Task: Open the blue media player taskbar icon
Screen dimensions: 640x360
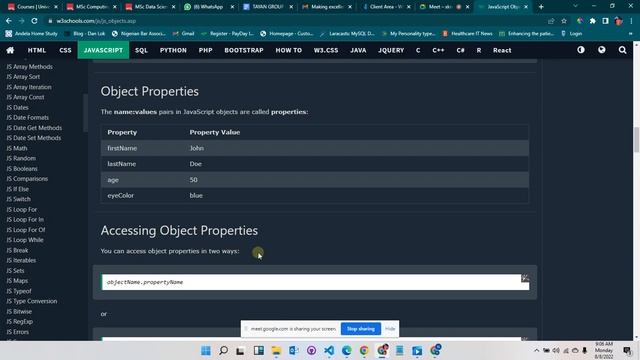Action: pyautogui.click(x=417, y=351)
